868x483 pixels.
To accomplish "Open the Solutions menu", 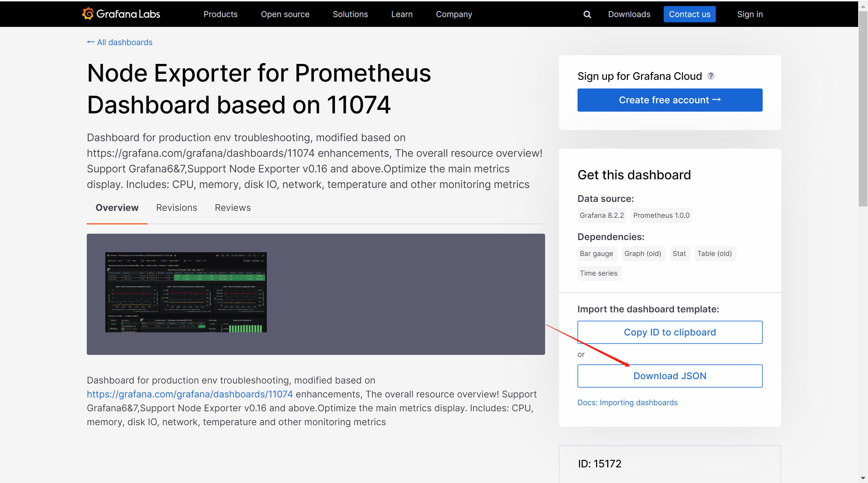I will 350,14.
